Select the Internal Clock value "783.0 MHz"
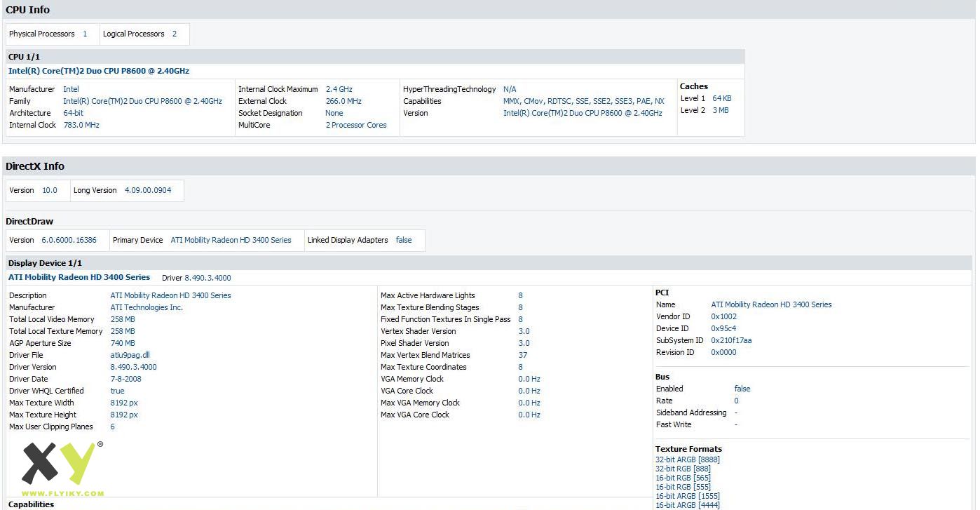Viewport: 980px width, 510px height. [81, 125]
